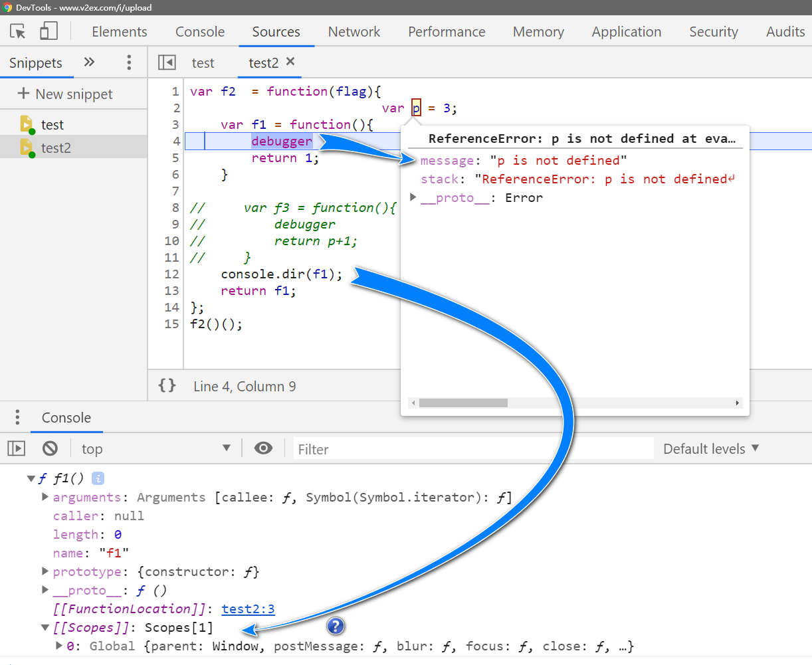Click the popup scrollbar right arrow
The width and height of the screenshot is (812, 665).
pos(737,403)
